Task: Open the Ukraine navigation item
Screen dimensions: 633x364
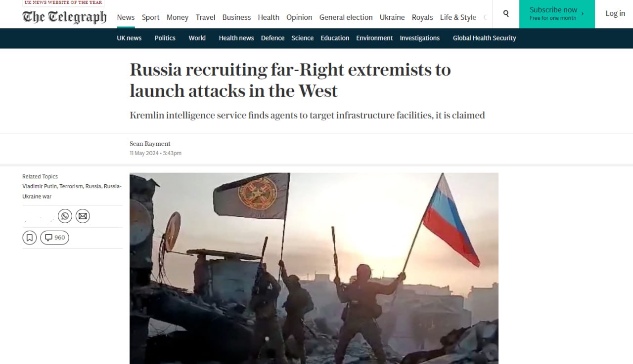Action: pyautogui.click(x=392, y=17)
